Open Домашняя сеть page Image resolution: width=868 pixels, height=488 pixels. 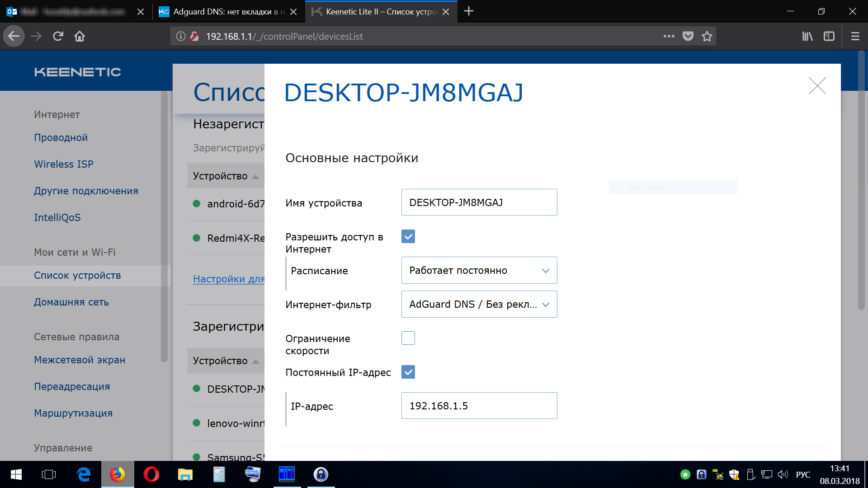point(71,302)
